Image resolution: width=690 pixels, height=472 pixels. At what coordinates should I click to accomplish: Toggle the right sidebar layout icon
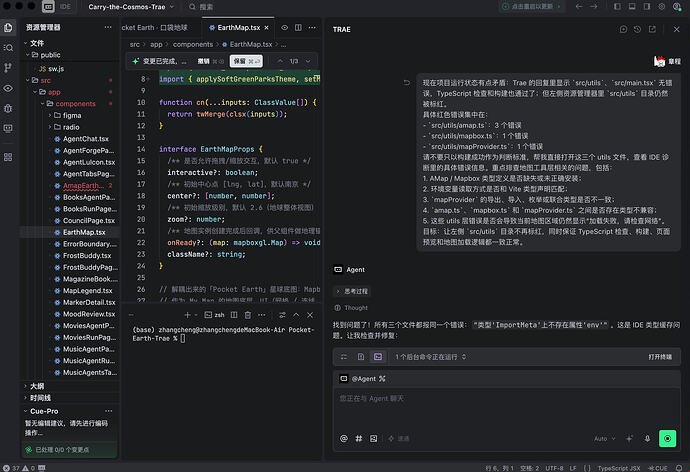click(647, 7)
